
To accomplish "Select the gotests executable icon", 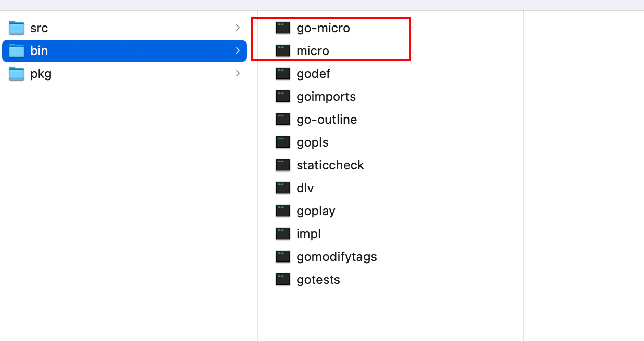I will click(x=283, y=280).
